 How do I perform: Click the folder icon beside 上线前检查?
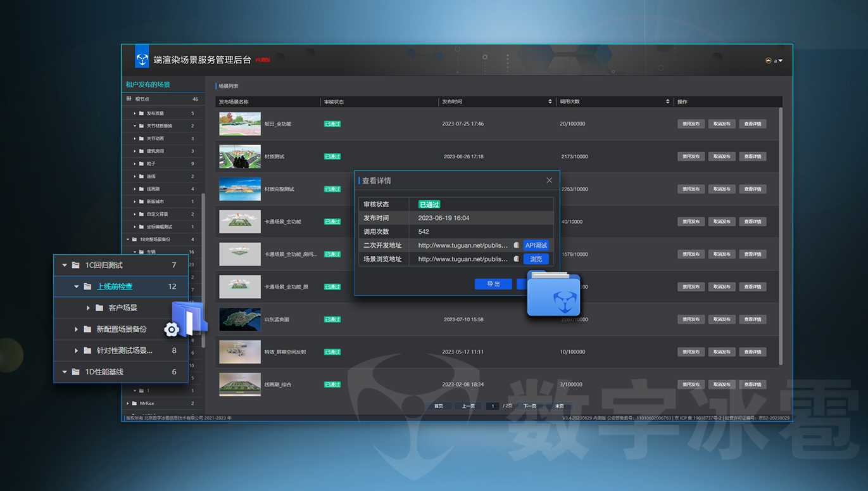click(x=87, y=286)
